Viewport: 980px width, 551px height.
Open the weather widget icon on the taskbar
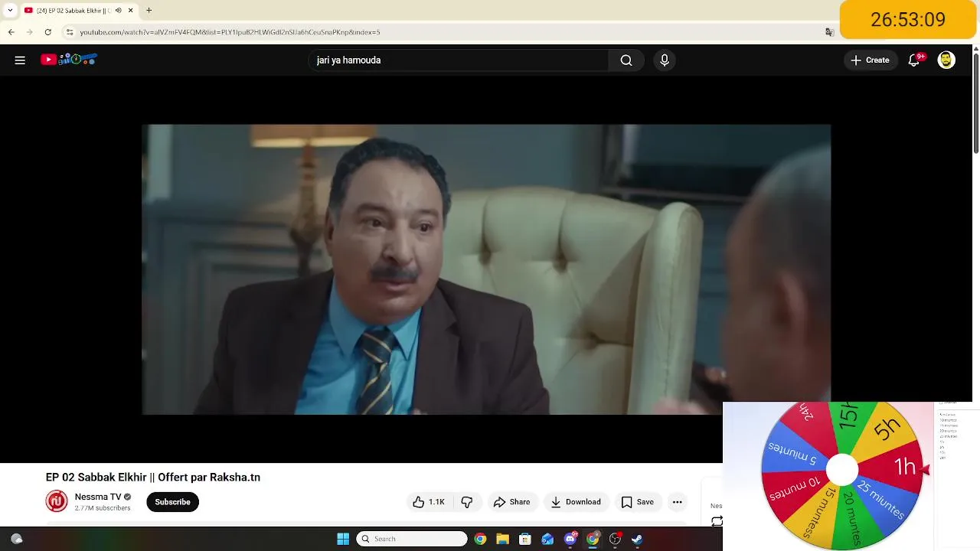[17, 539]
